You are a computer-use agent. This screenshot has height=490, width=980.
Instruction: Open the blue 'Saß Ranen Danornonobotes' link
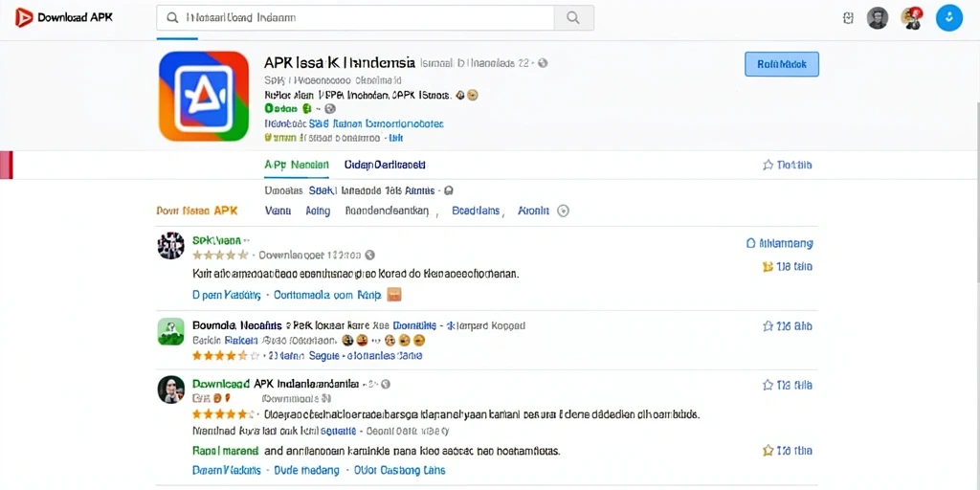click(376, 123)
